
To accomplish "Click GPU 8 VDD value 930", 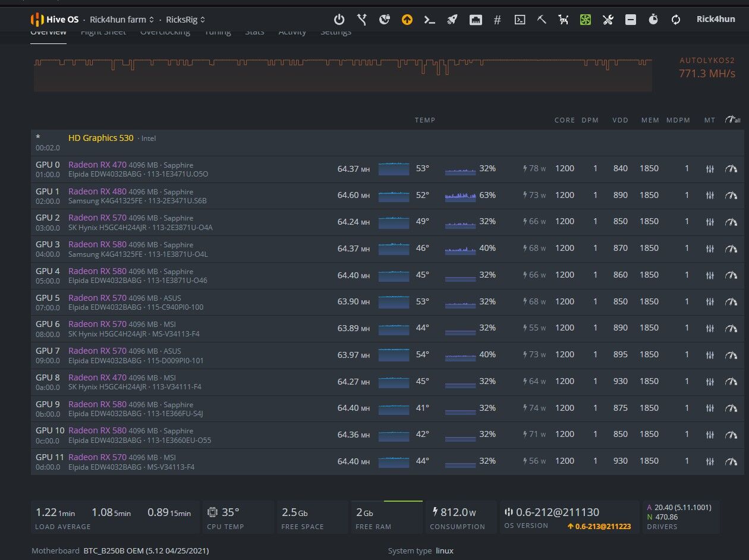I will 620,381.
